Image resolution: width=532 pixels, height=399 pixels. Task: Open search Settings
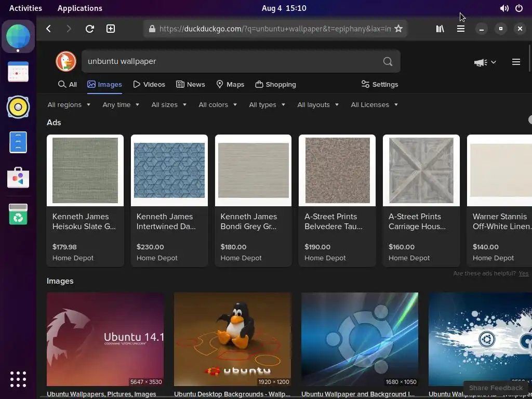pos(380,85)
